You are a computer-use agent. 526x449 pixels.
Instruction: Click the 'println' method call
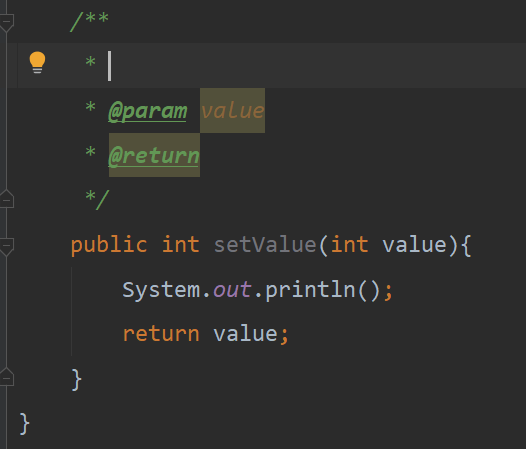click(310, 290)
